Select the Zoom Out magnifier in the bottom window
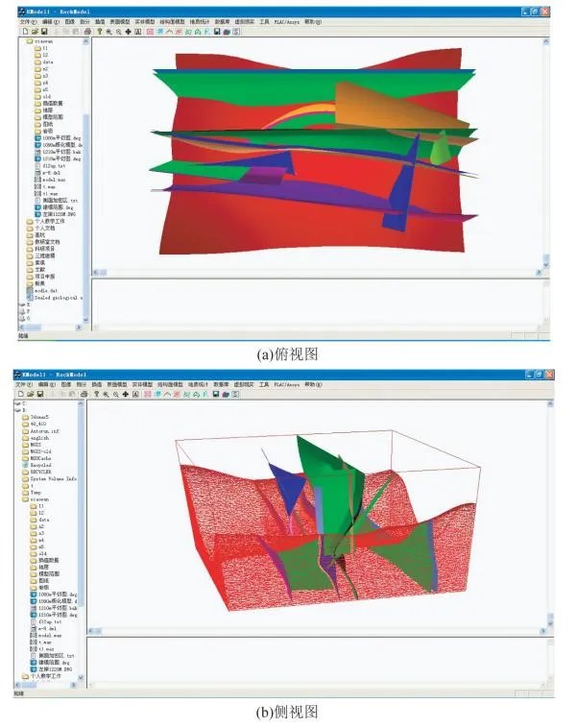Viewport: 576px width, 728px height. 118,395
